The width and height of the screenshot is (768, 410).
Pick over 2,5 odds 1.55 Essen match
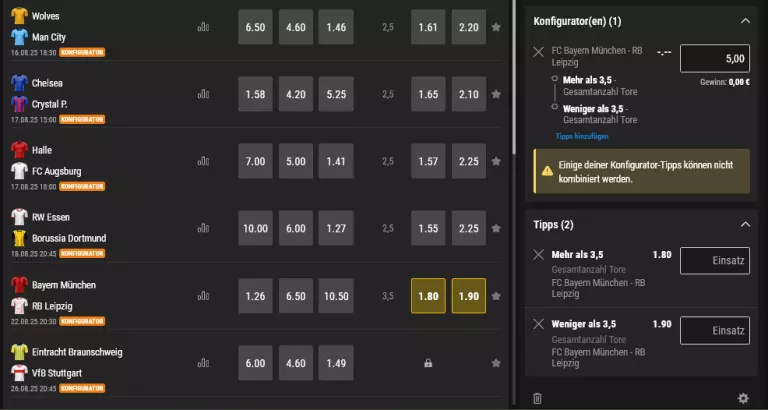(x=428, y=228)
